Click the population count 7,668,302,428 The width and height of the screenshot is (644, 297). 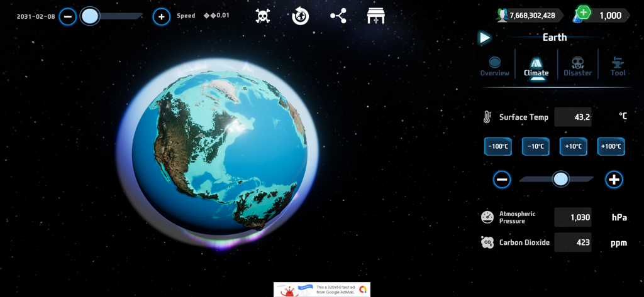click(532, 16)
